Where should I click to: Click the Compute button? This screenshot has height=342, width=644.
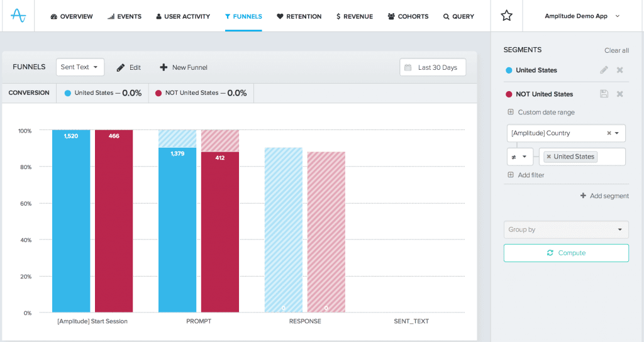pos(566,253)
